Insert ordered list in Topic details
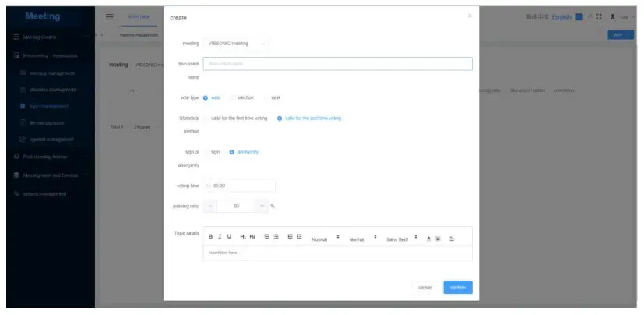The width and height of the screenshot is (644, 315). (x=266, y=237)
